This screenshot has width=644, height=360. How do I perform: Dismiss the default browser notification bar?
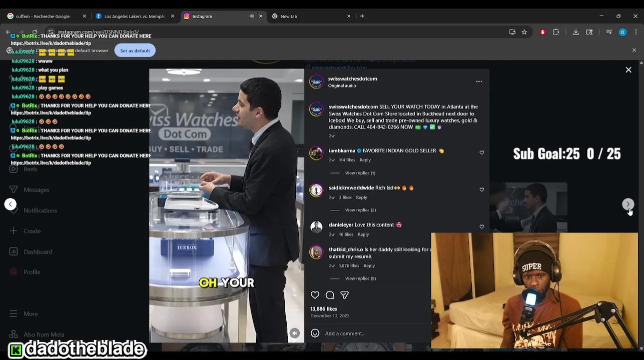(634, 50)
